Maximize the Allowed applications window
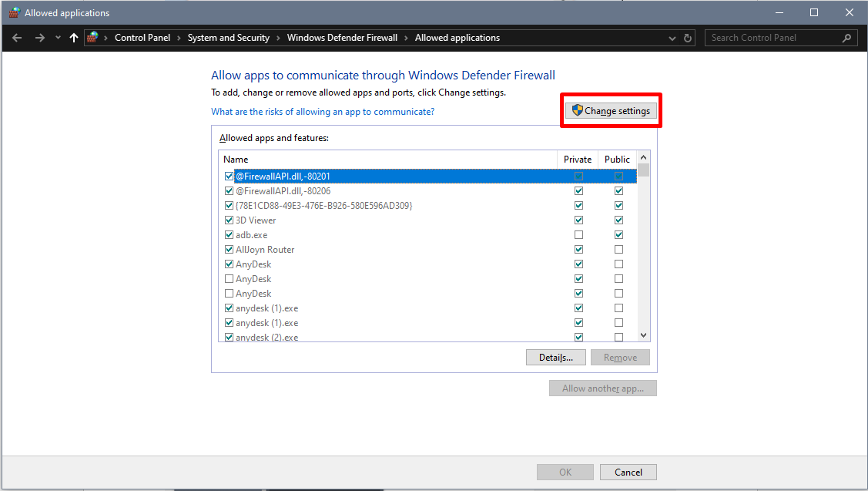This screenshot has height=491, width=868. [x=814, y=12]
